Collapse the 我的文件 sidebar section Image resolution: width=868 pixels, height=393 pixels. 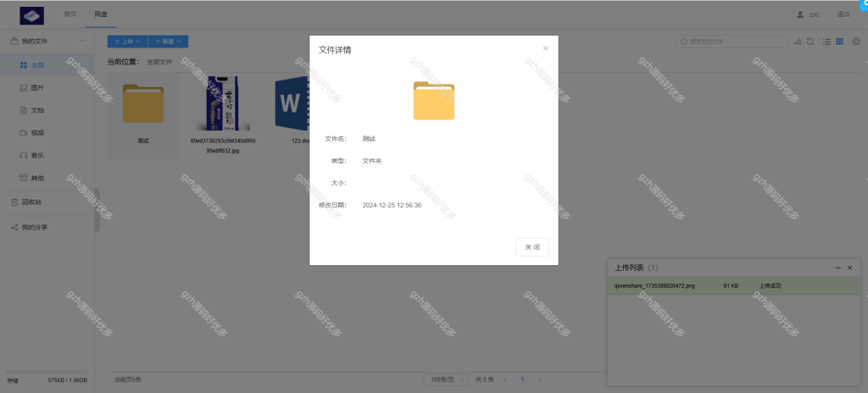pyautogui.click(x=82, y=41)
